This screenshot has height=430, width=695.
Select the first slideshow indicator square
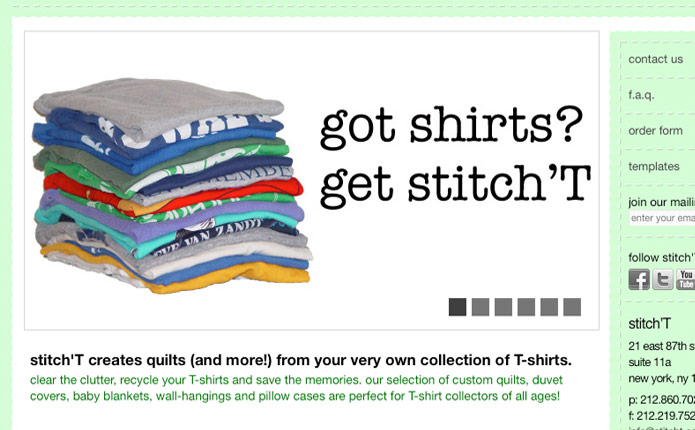pyautogui.click(x=457, y=307)
